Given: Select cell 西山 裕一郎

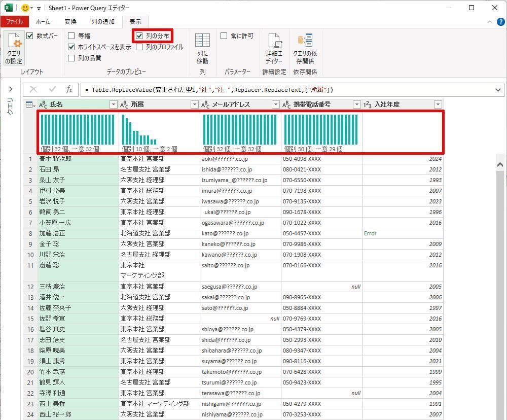Looking at the screenshot, I should 78,414.
